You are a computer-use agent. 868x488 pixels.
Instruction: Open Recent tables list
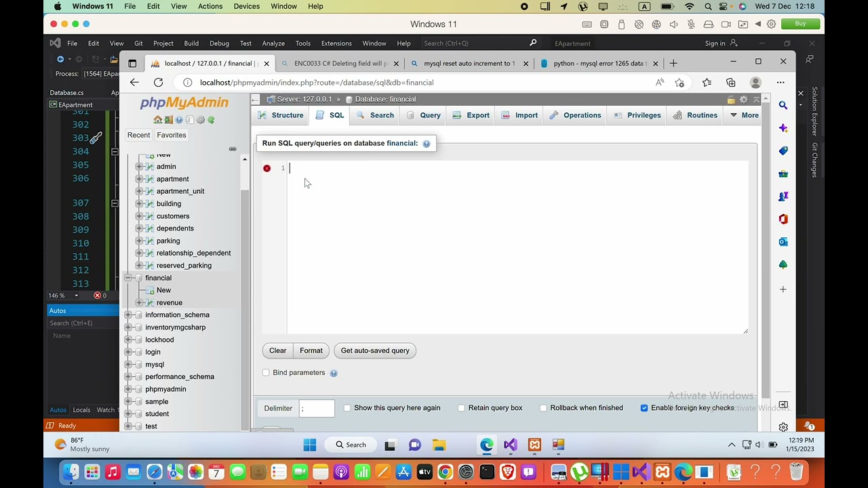click(x=138, y=135)
